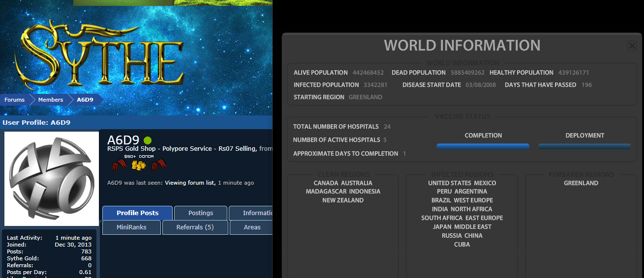Click infected population value 3342281

(375, 85)
